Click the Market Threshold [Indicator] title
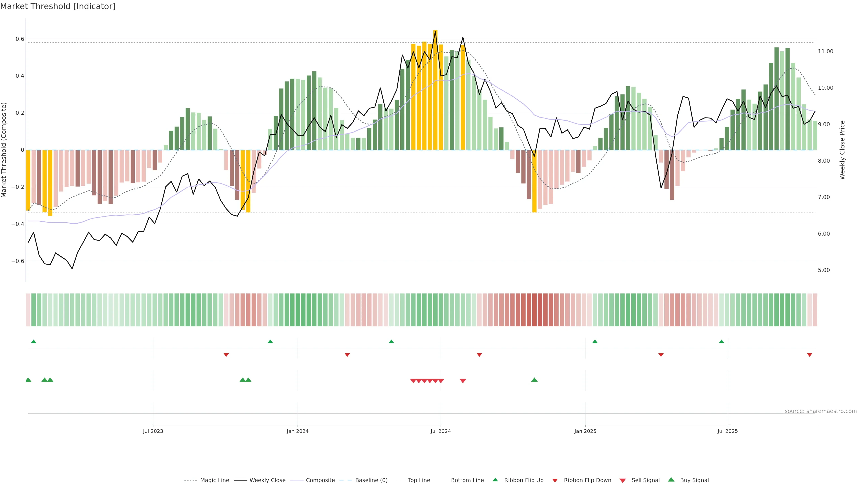The image size is (868, 488). (58, 6)
